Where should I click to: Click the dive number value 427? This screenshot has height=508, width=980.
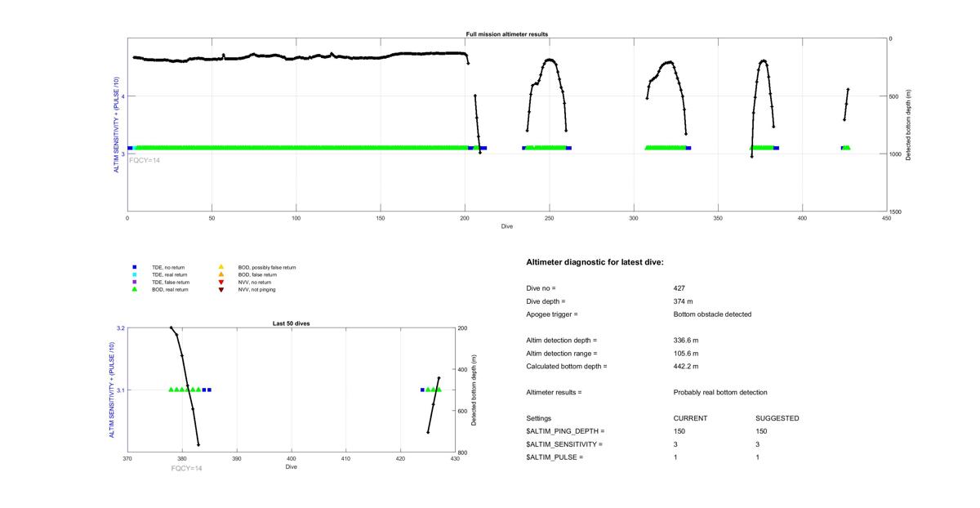[679, 288]
